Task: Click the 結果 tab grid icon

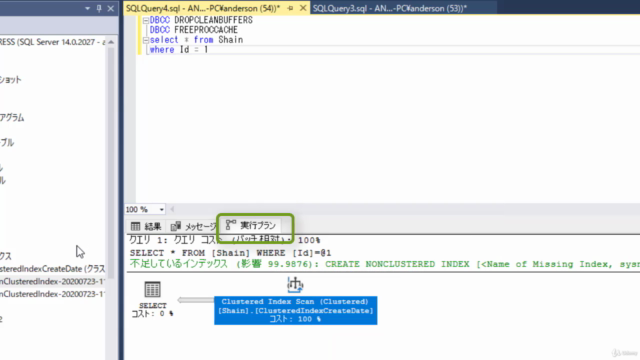Action: (x=136, y=226)
